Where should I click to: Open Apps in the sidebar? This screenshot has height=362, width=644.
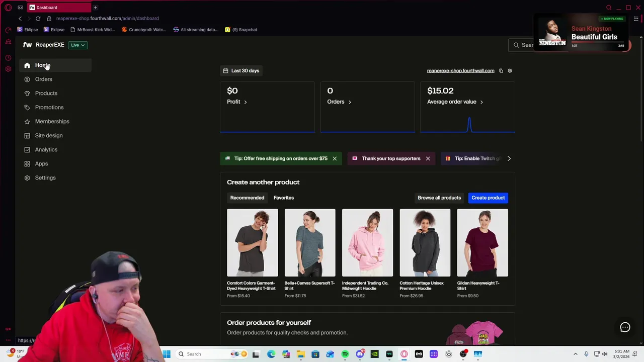pos(41,163)
